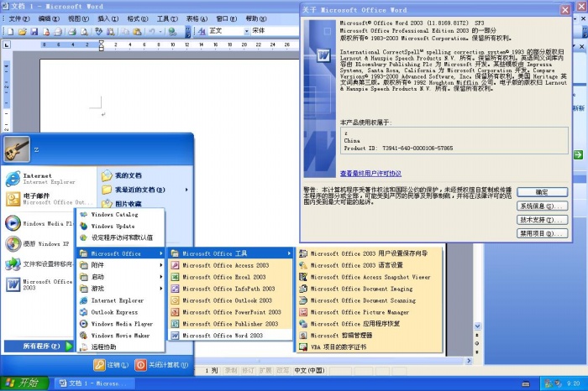This screenshot has height=391, width=588.
Task: Open the 格式(O) menu
Action: [138, 18]
